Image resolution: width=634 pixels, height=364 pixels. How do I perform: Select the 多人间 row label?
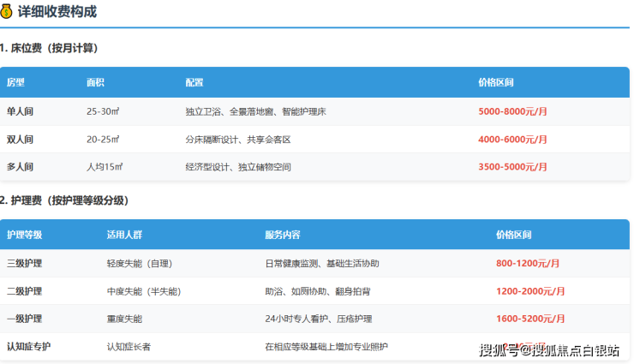[x=20, y=166]
